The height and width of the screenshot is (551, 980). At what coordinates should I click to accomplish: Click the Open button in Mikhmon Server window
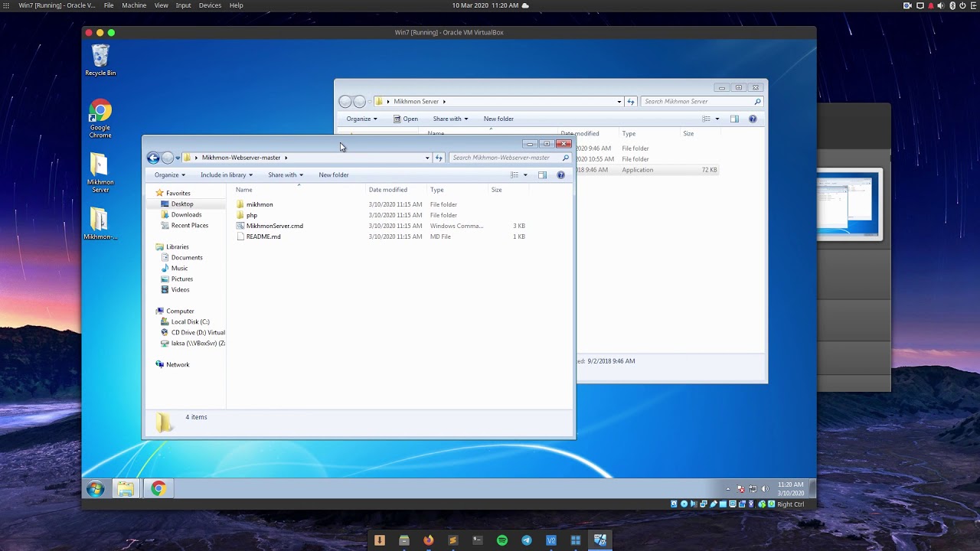click(x=406, y=119)
